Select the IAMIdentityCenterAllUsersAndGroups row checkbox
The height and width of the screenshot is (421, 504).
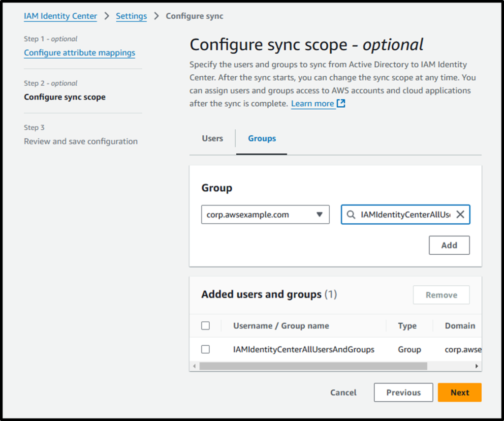[205, 349]
